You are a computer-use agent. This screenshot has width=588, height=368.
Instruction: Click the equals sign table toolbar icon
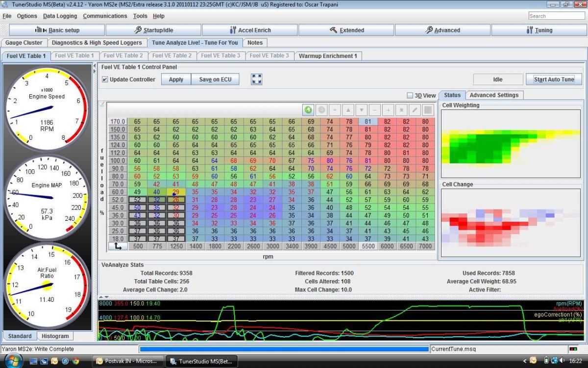pos(335,110)
